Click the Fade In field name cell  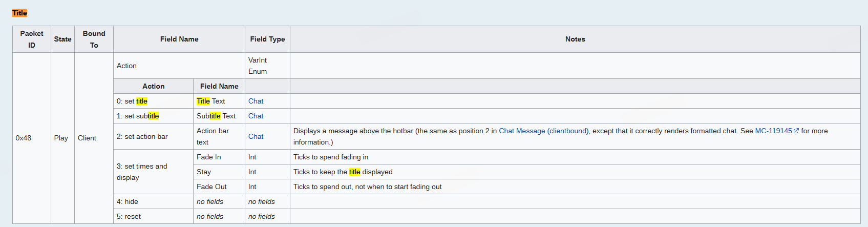209,157
